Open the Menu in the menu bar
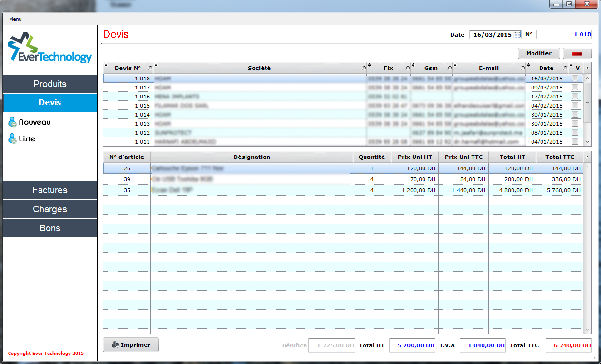The height and width of the screenshot is (364, 601). click(15, 19)
